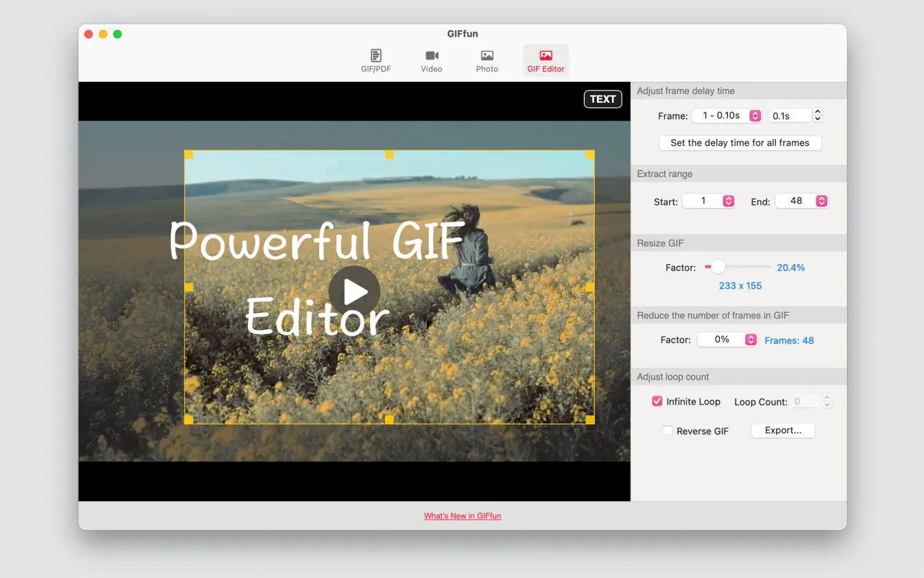
Task: Play the GIF preview with play button
Action: point(354,291)
